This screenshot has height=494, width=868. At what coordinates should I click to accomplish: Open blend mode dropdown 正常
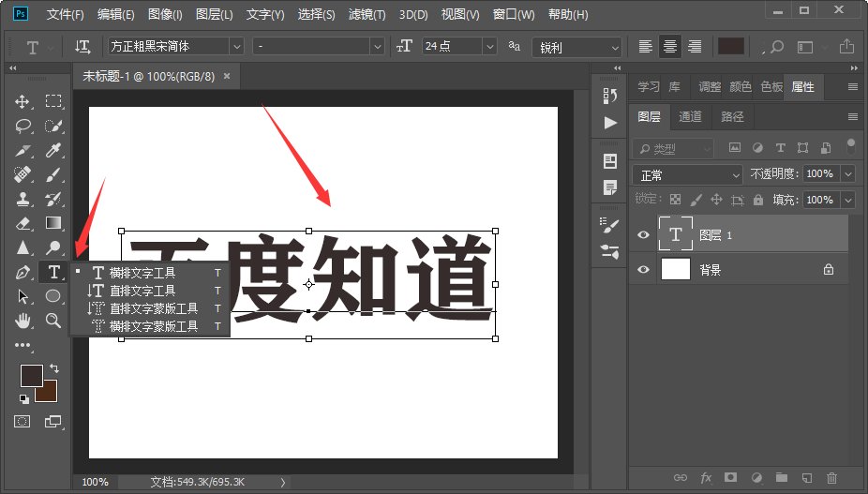point(687,175)
